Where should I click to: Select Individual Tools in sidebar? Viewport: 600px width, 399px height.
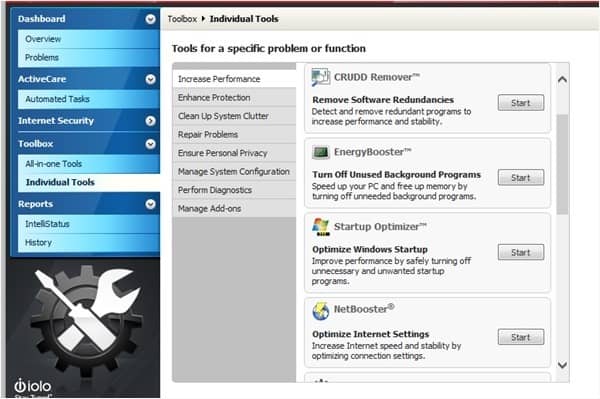pos(88,182)
